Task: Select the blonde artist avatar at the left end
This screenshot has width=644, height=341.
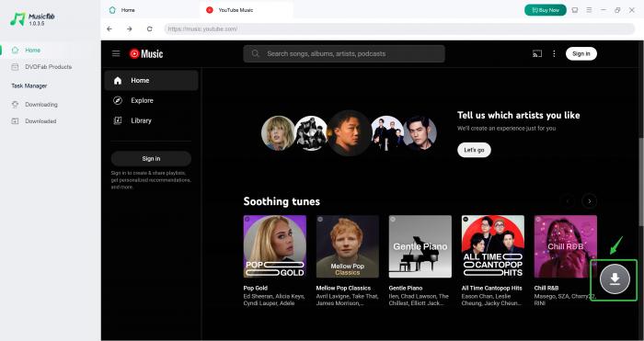Action: click(x=278, y=133)
